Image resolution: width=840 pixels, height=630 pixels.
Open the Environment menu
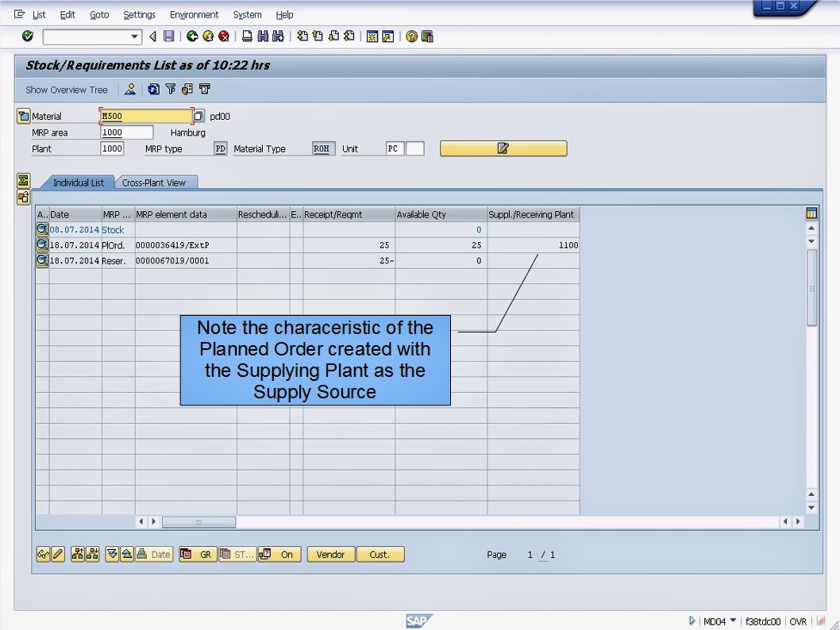click(194, 14)
